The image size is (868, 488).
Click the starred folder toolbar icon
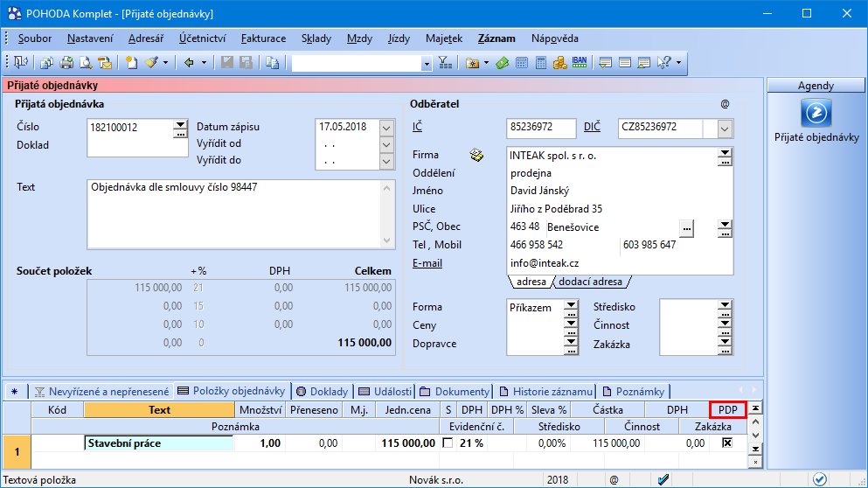pyautogui.click(x=472, y=63)
